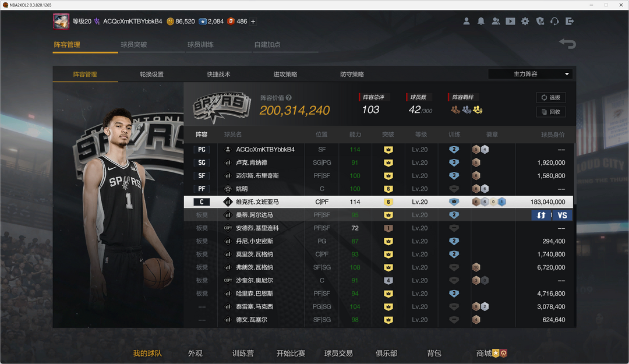Click 安德烈.基里连科 breakthrough badge
This screenshot has height=364, width=629.
[388, 228]
